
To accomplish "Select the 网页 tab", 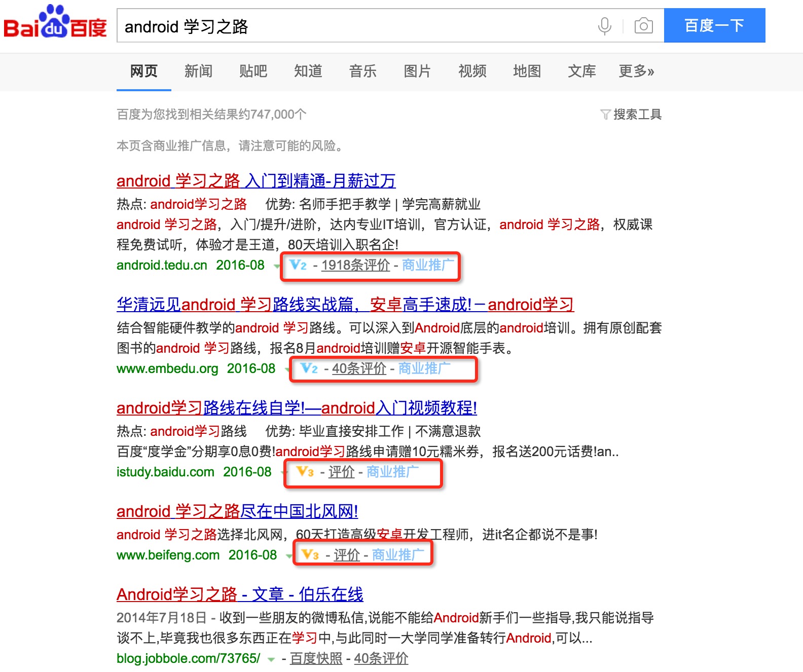I will (144, 71).
